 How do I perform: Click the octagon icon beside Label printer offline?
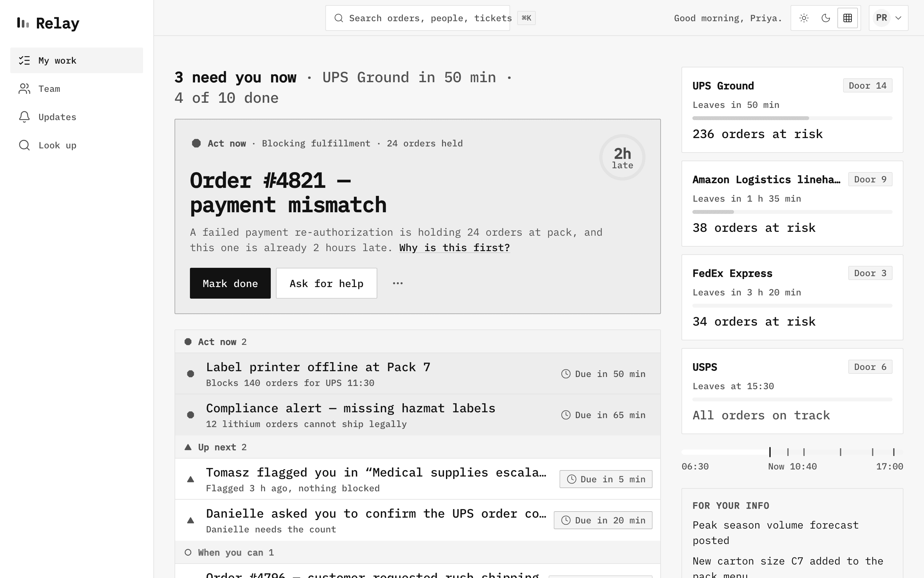tap(191, 374)
